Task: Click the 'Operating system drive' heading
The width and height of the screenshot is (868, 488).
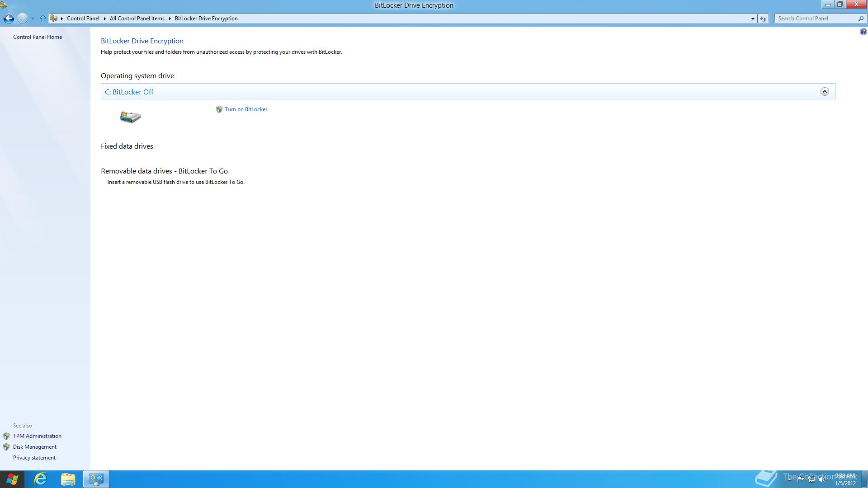Action: [137, 76]
